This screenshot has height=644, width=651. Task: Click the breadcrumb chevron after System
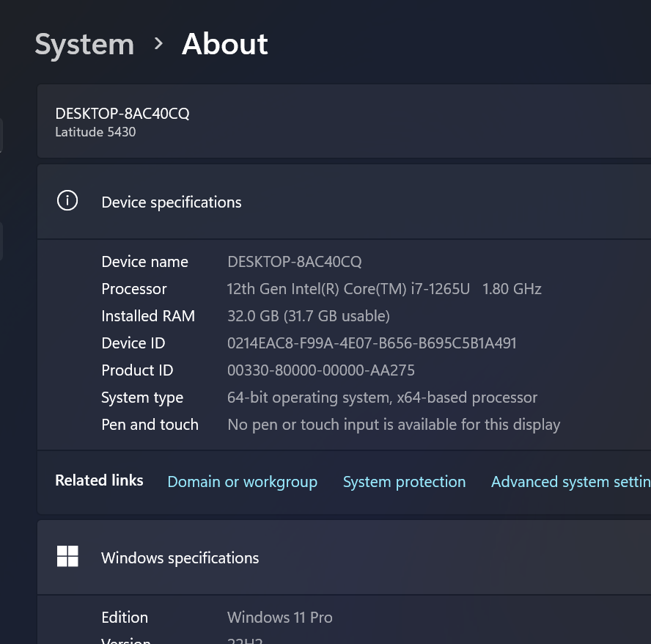pos(158,43)
